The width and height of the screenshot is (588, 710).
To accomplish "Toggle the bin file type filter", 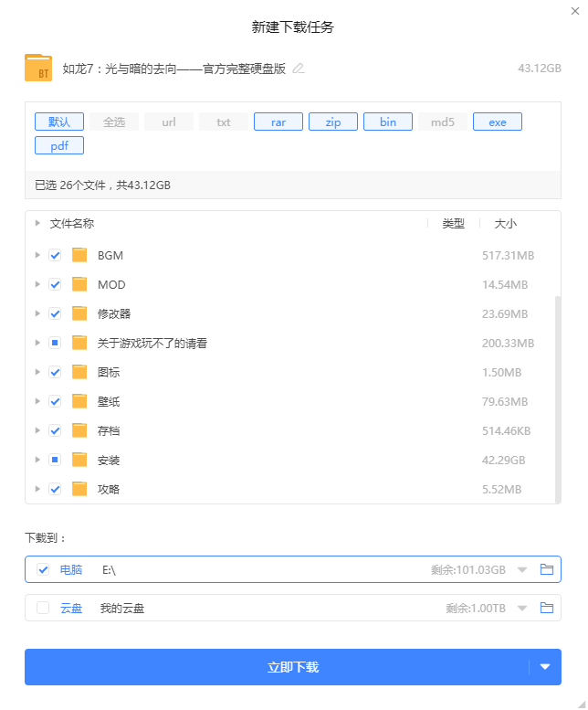I will 388,122.
